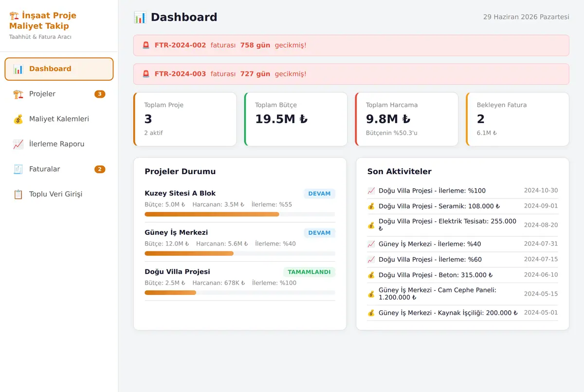The width and height of the screenshot is (584, 392).
Task: Click the money bag icon on Cam Cephe Paneli activity
Action: [x=371, y=294]
